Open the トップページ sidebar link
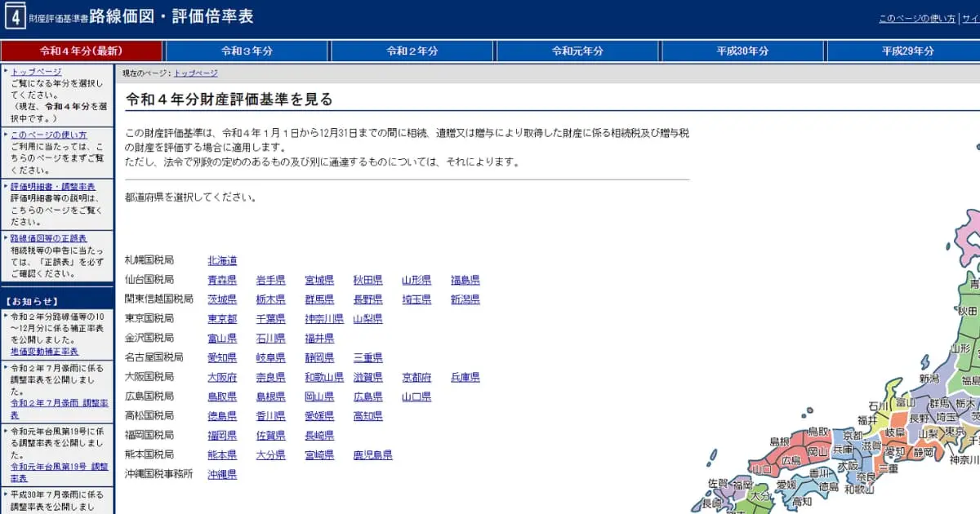 [36, 72]
